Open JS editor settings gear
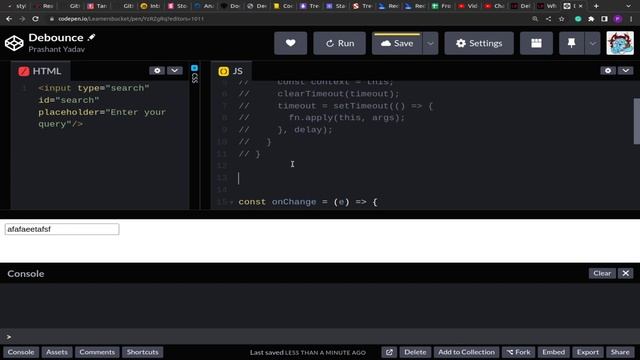 [x=608, y=71]
